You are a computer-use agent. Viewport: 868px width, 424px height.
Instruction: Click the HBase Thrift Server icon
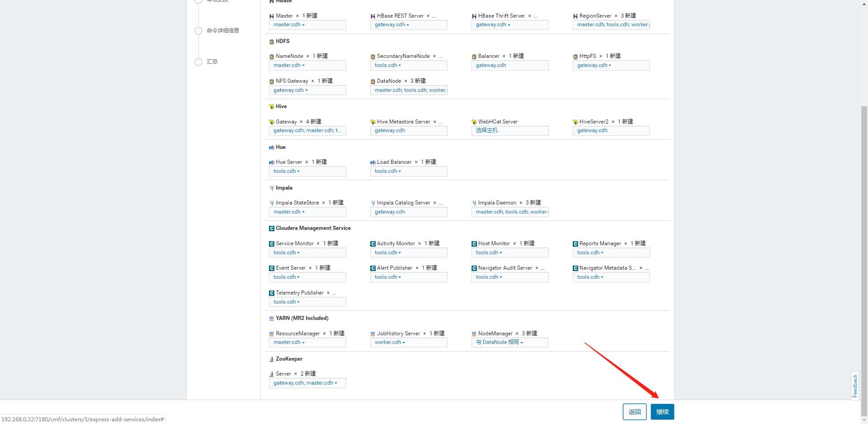click(474, 16)
